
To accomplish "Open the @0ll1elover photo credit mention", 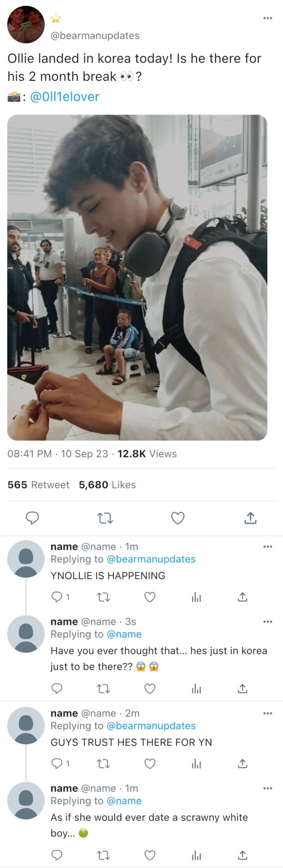I will coord(65,97).
